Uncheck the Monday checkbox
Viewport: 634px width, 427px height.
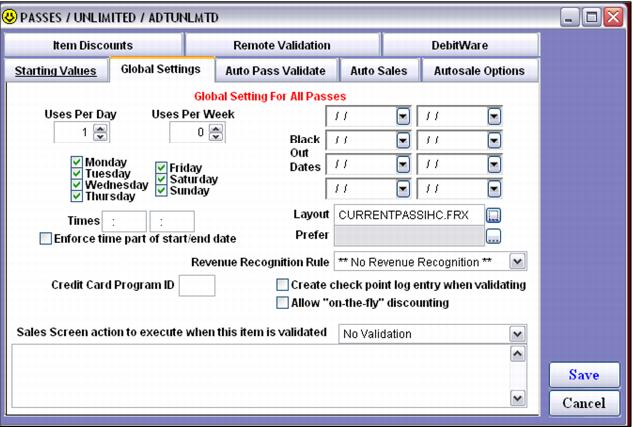point(77,162)
